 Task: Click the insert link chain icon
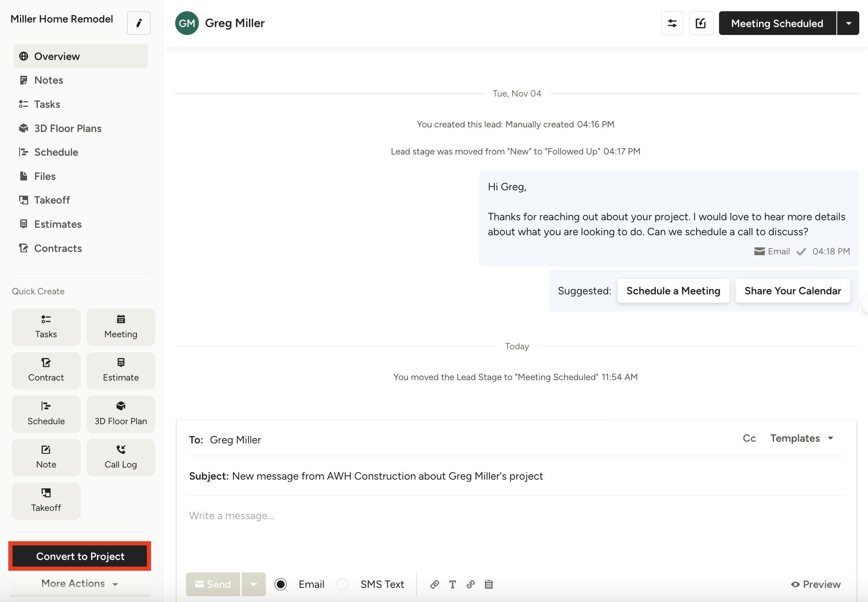coord(471,584)
